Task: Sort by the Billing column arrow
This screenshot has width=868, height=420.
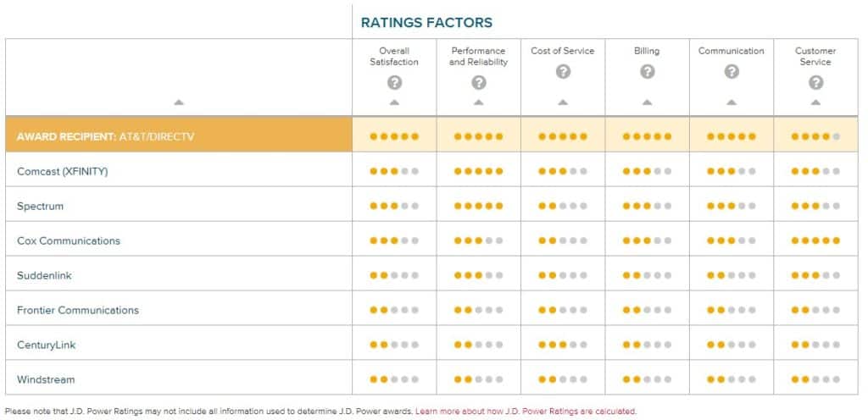Action: click(x=647, y=102)
